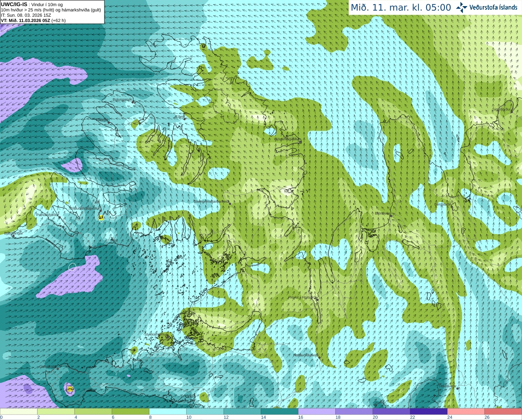Click the 'Veðurstofa Íslands' name text
Screen dimensions: 522x420
tap(493, 7)
